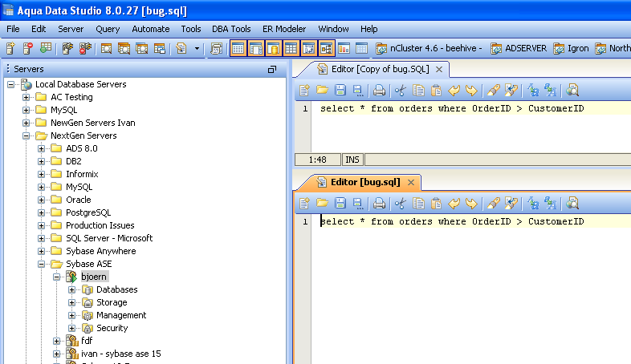The width and height of the screenshot is (631, 364).
Task: Open the Window menu
Action: tap(333, 29)
